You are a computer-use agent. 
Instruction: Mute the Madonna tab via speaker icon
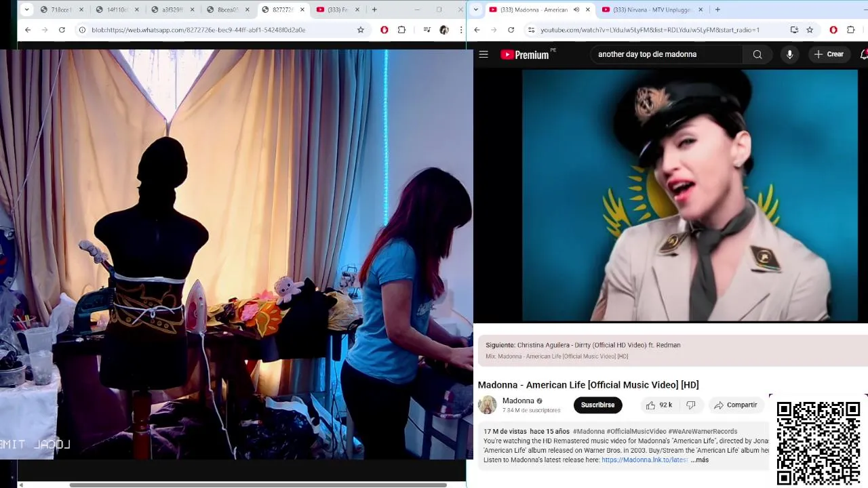[576, 9]
